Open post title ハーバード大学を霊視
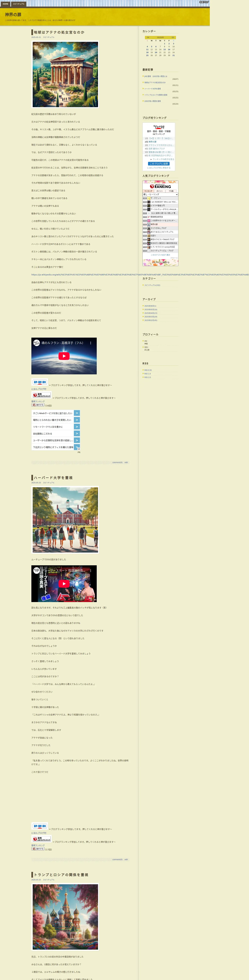 click(x=53, y=478)
